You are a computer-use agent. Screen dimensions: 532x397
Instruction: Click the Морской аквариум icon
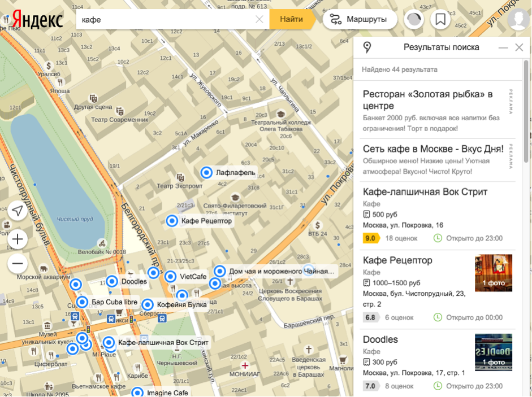point(44,269)
